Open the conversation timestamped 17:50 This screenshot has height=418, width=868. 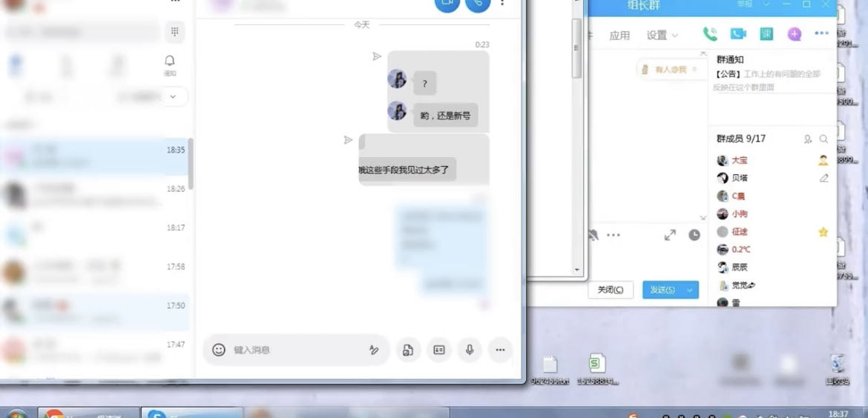94,312
